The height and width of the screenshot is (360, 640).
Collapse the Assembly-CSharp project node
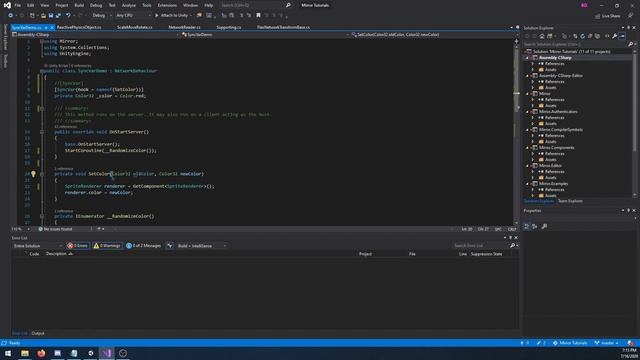click(527, 58)
